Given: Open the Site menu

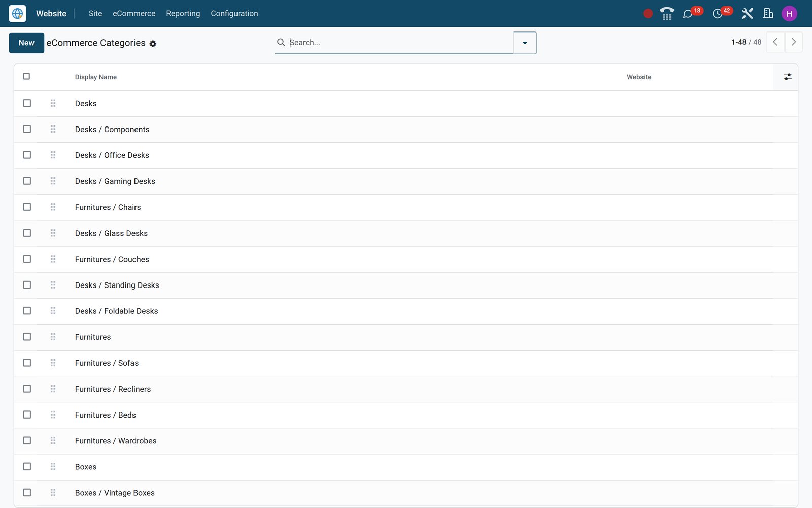Looking at the screenshot, I should click(95, 14).
